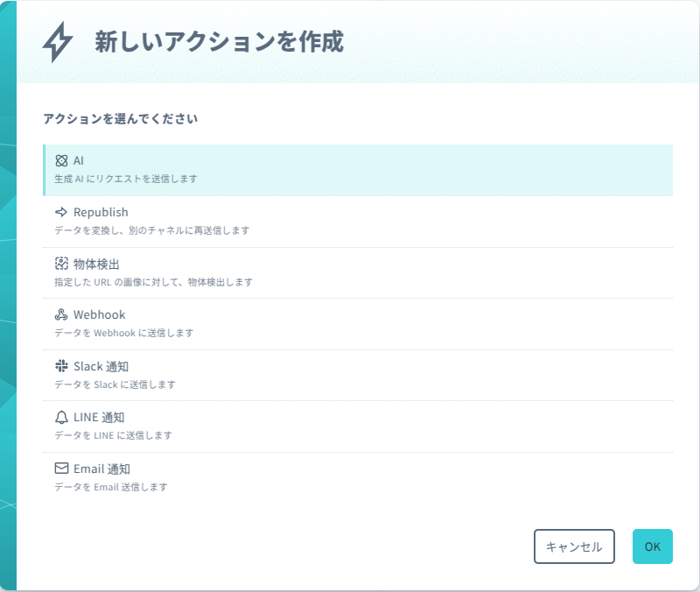Click the 物体検出 object detection icon
Screen dimensions: 700x592
[x=61, y=264]
